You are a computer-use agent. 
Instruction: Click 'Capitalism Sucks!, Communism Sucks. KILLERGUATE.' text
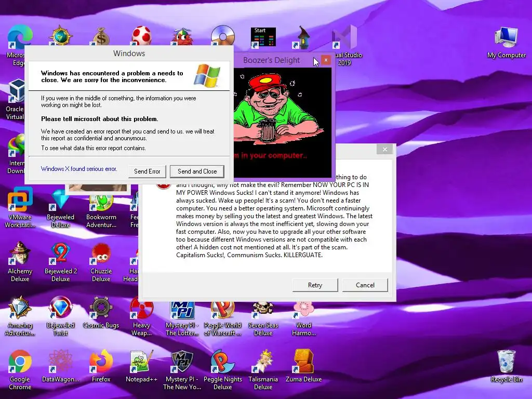(x=249, y=255)
